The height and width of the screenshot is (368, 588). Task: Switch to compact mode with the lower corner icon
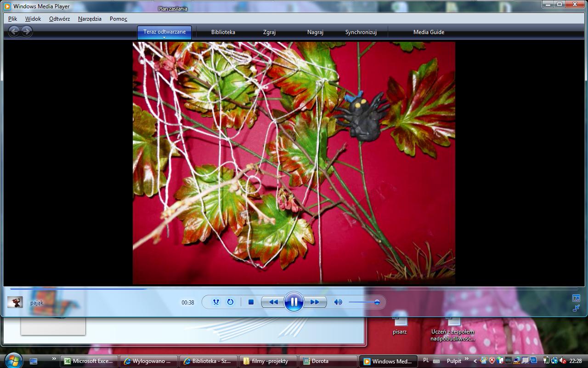tap(576, 308)
